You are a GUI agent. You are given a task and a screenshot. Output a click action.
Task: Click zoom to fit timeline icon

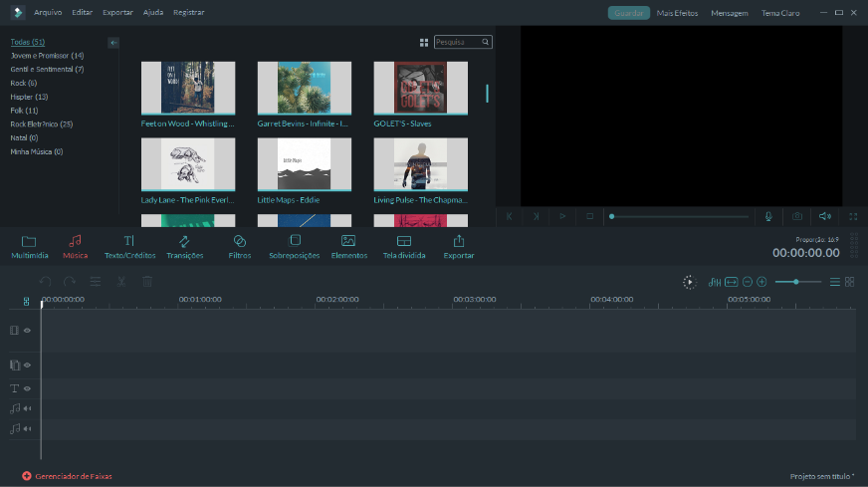coord(732,282)
